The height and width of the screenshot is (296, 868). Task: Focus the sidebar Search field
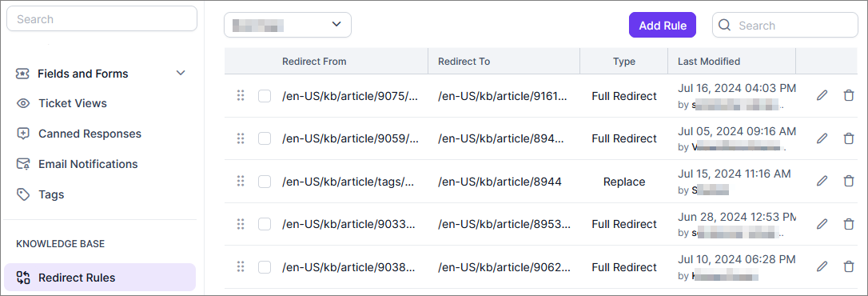pos(102,19)
